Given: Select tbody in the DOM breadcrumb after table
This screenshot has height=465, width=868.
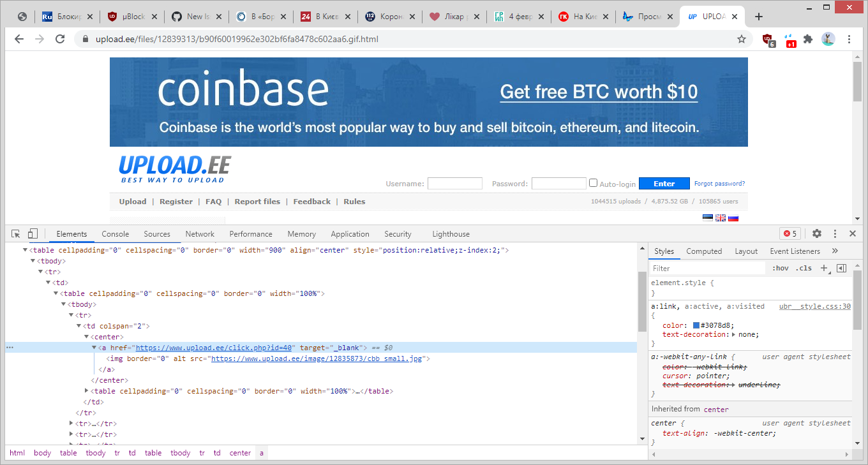Looking at the screenshot, I should point(96,453).
